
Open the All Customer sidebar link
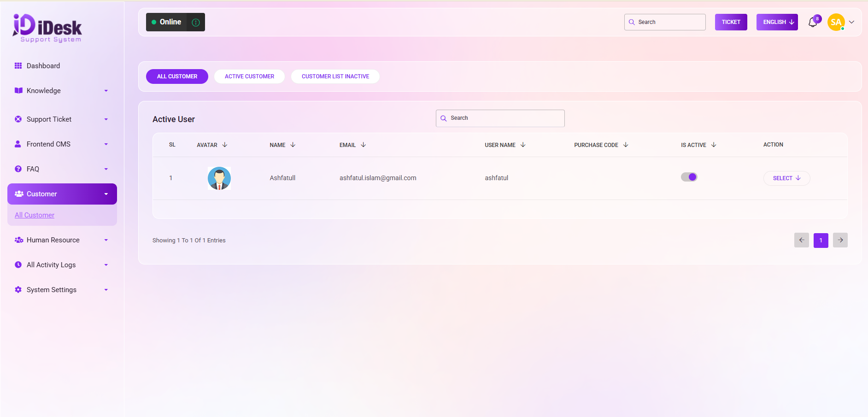[35, 215]
